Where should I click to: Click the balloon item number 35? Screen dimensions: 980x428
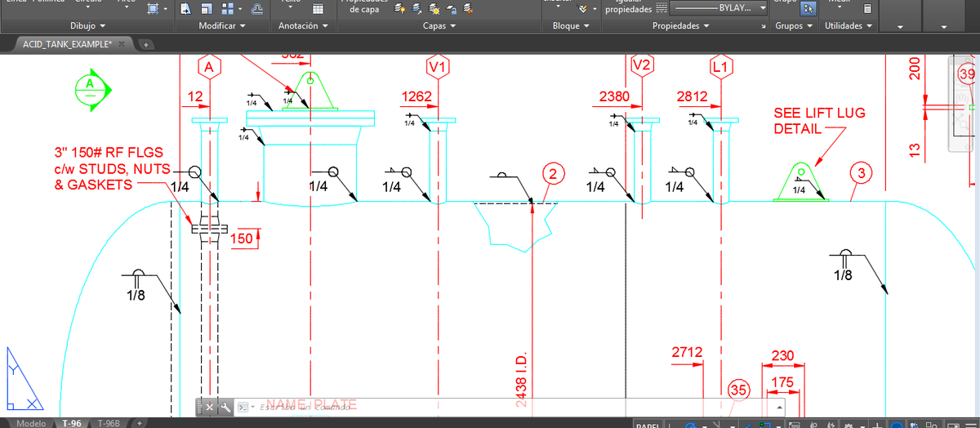coord(738,390)
